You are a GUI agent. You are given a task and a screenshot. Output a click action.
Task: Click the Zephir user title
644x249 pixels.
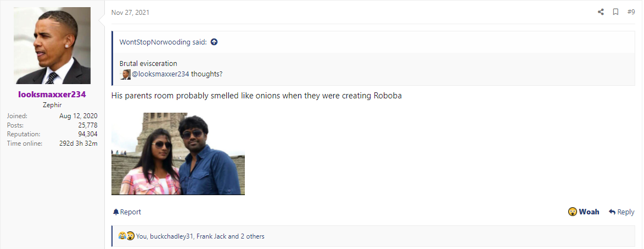point(52,105)
